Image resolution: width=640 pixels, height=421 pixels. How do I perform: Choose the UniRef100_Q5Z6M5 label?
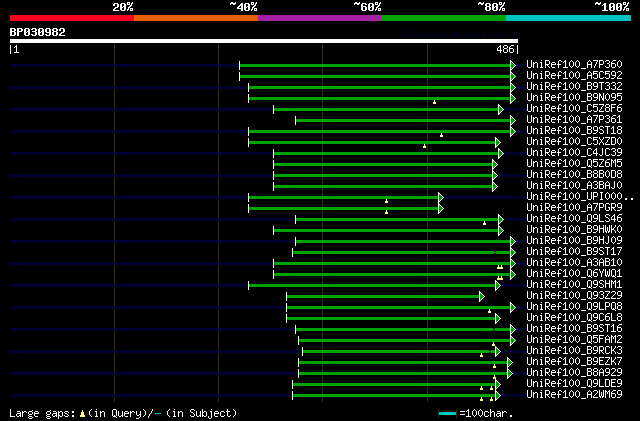point(574,163)
